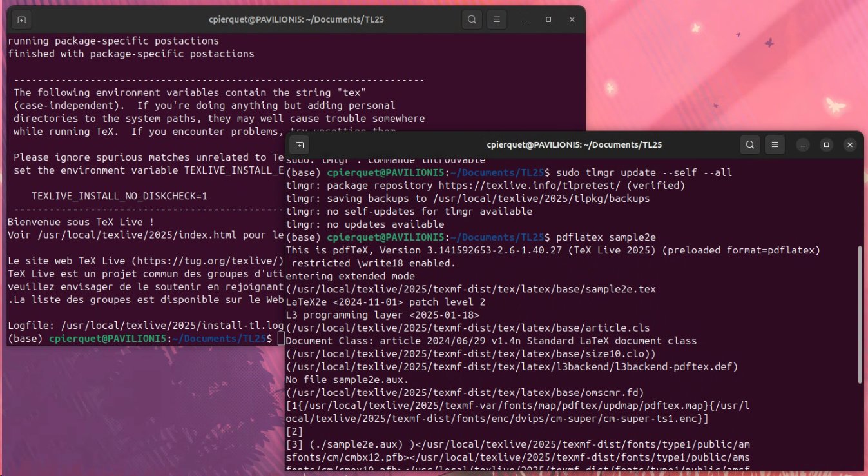Image resolution: width=868 pixels, height=476 pixels.
Task: Maximize the back terminal window
Action: (x=548, y=20)
